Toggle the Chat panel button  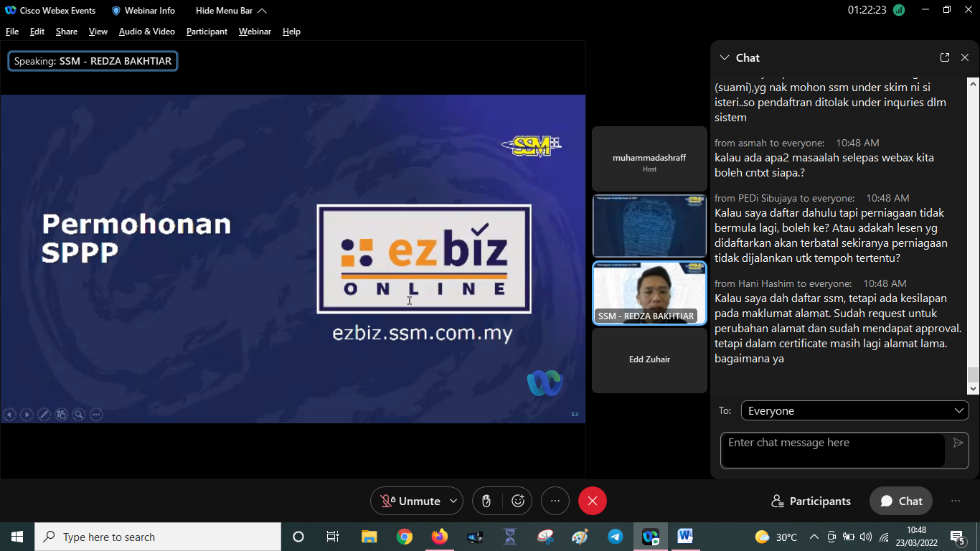[901, 501]
